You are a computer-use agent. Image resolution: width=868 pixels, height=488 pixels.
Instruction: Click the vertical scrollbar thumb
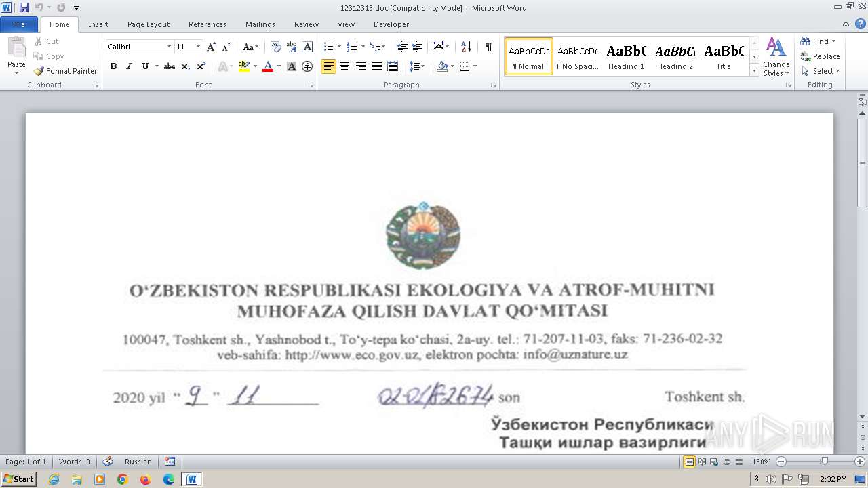(x=863, y=163)
